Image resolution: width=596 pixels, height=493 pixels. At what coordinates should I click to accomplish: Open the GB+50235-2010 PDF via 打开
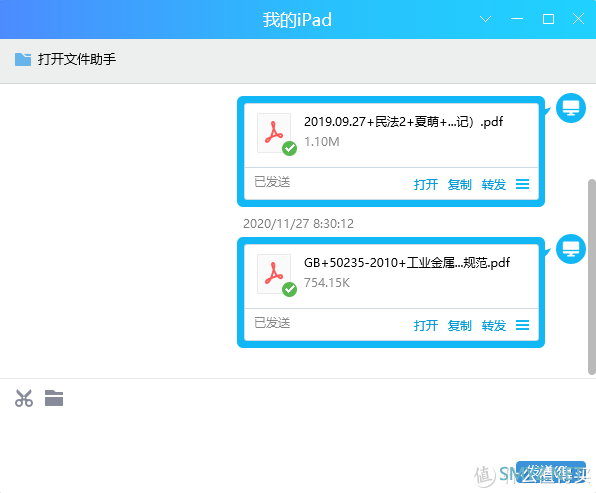(426, 326)
